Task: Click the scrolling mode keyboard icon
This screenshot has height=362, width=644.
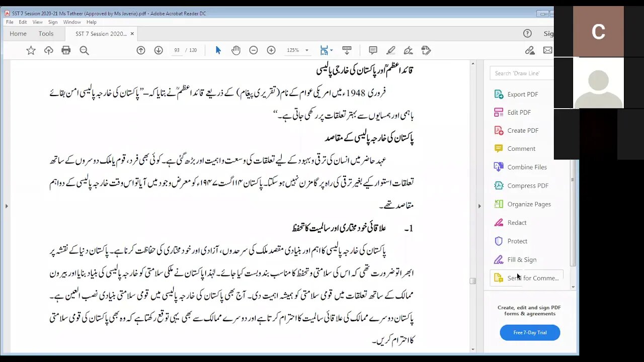Action: click(x=347, y=50)
